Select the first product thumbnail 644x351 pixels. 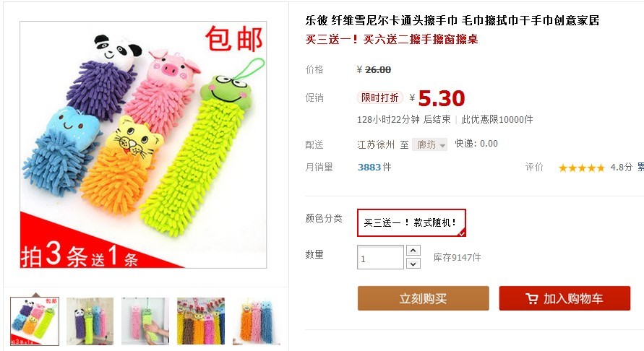tap(35, 321)
